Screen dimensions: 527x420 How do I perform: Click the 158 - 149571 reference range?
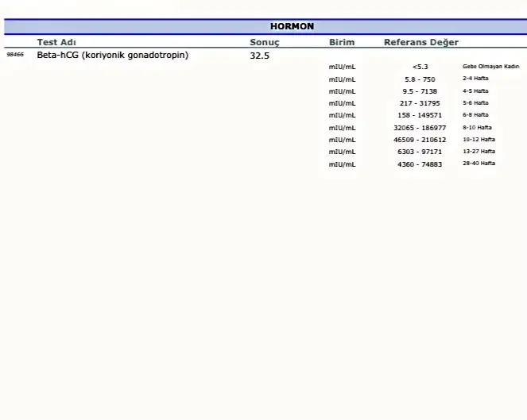point(420,115)
